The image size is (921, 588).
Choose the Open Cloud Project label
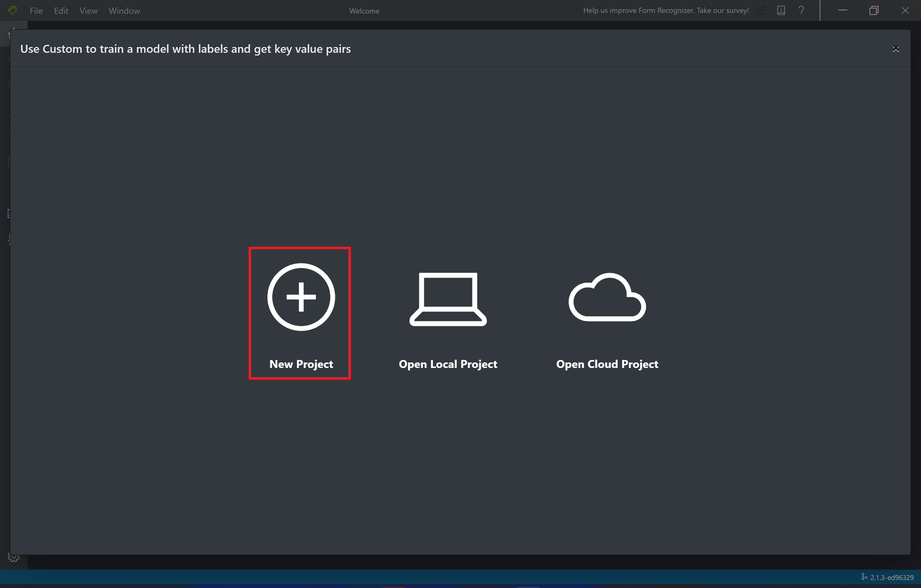tap(607, 364)
